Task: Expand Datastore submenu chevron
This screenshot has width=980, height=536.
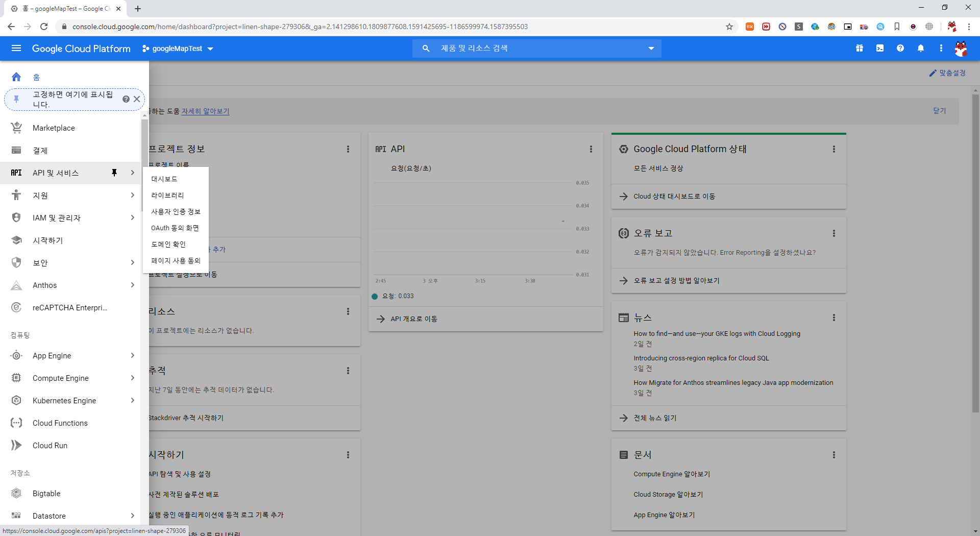Action: click(x=133, y=516)
